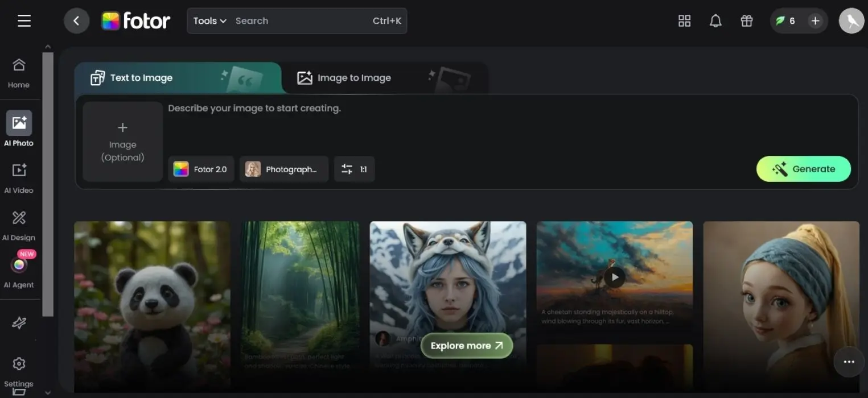
Task: Open the hamburger menu
Action: pos(24,21)
